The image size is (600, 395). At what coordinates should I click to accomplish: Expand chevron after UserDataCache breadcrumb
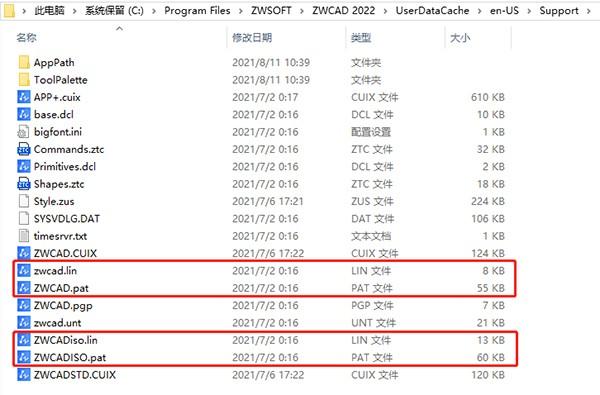[479, 11]
